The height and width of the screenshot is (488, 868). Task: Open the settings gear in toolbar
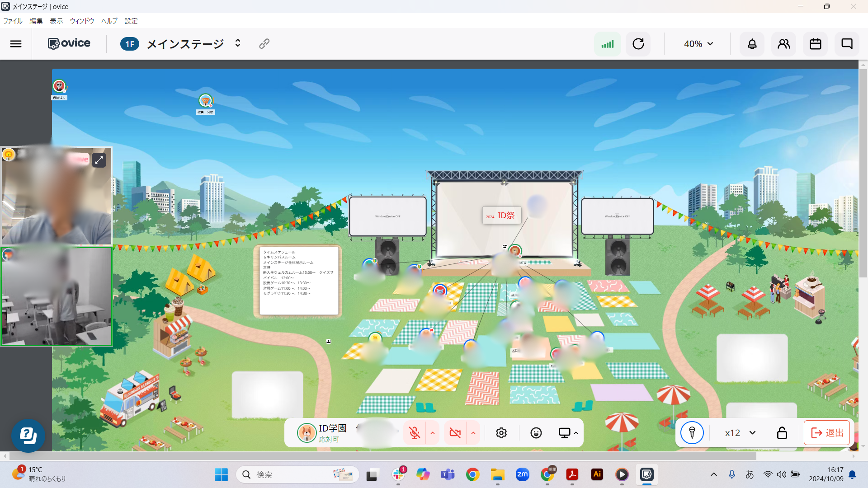point(501,433)
